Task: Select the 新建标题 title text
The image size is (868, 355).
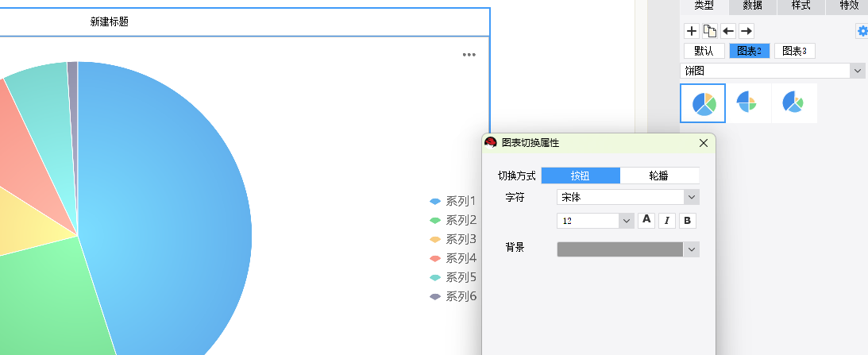Action: coord(109,22)
